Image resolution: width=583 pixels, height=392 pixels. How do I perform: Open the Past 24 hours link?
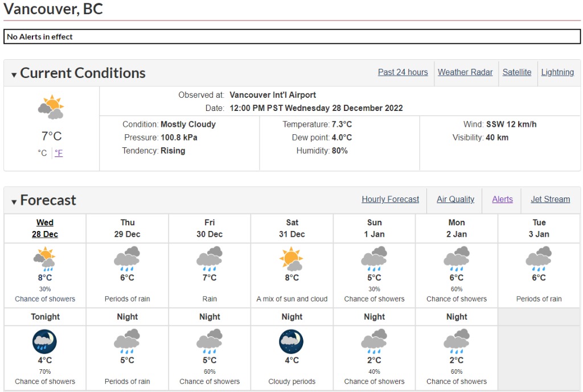click(x=403, y=72)
